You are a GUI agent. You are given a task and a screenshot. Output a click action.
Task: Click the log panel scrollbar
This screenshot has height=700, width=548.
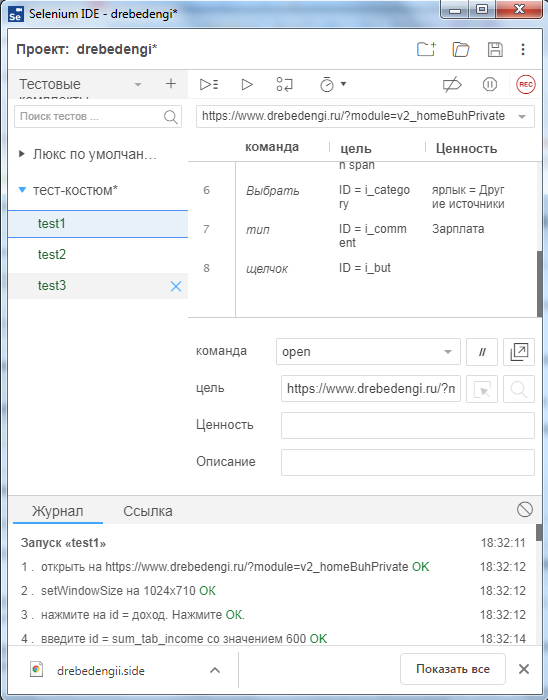(539, 532)
